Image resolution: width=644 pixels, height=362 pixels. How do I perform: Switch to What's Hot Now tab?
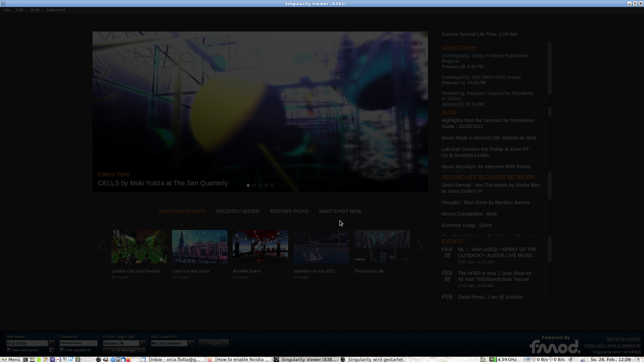pos(340,211)
